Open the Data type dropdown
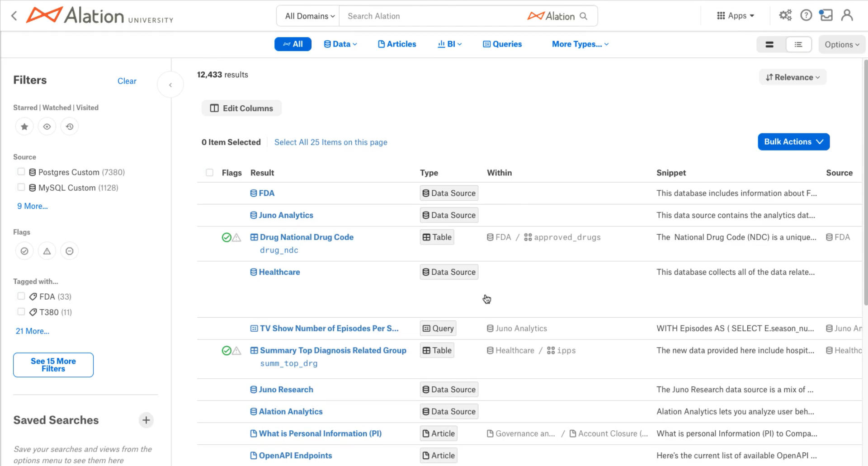 point(340,44)
